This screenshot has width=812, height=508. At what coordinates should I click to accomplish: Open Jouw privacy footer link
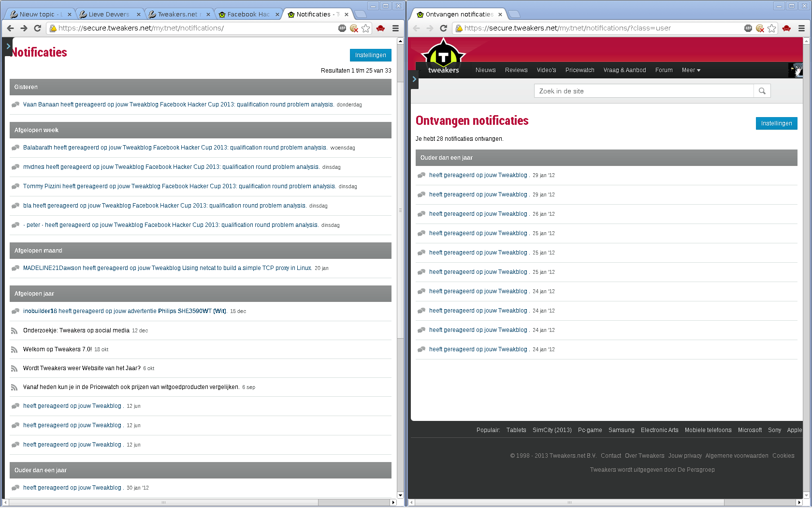(x=685, y=456)
